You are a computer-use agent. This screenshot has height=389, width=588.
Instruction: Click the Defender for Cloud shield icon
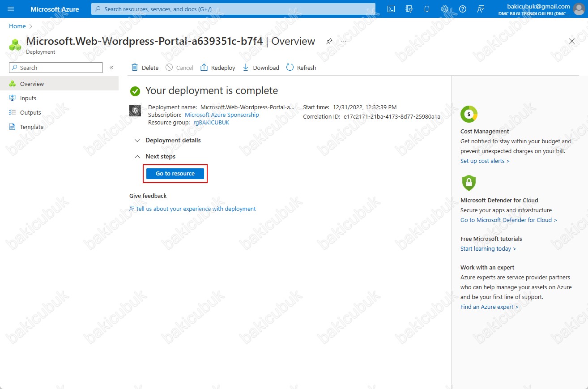pyautogui.click(x=469, y=183)
